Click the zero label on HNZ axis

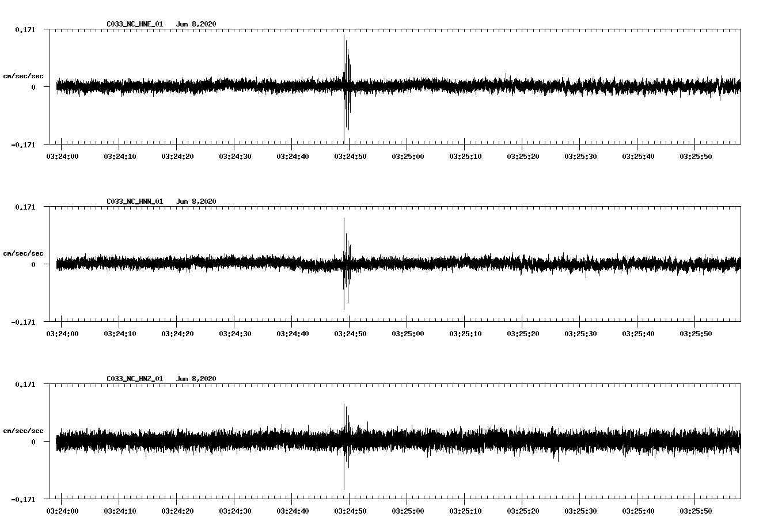pos(33,442)
